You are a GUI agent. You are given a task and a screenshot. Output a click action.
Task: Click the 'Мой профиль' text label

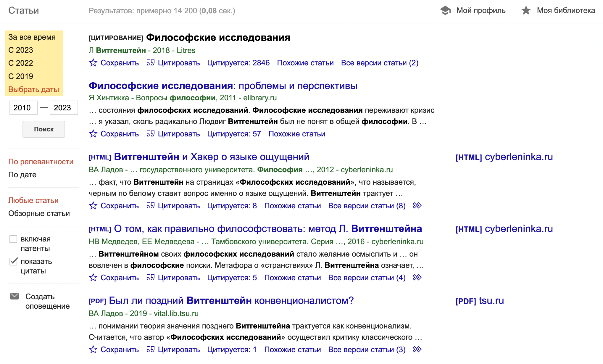481,10
